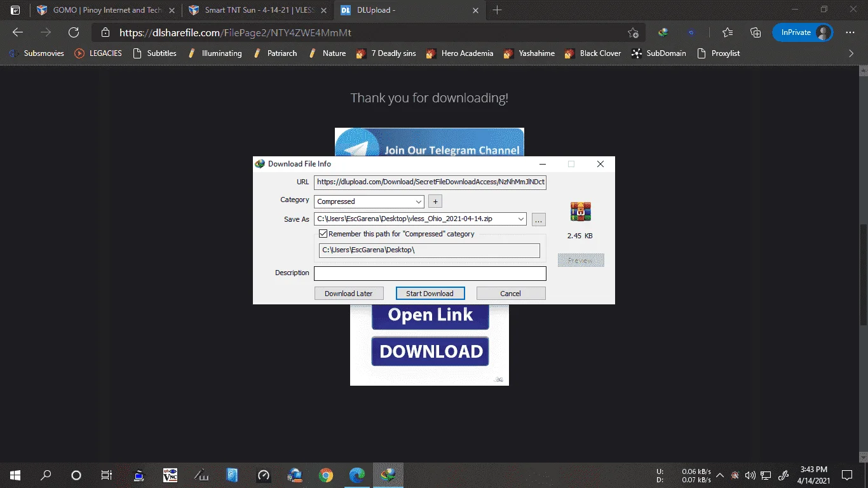Launch VNC from the taskbar

tap(170, 475)
